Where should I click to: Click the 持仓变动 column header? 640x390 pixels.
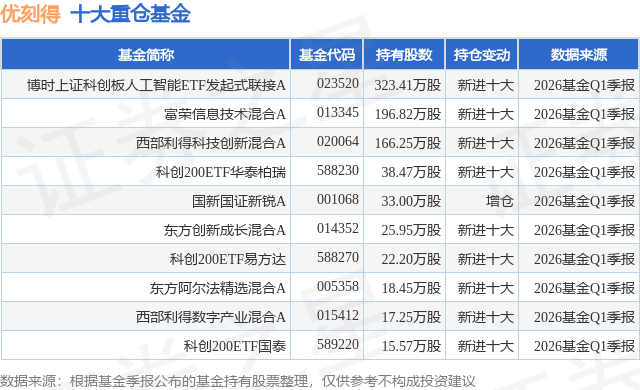coord(482,55)
